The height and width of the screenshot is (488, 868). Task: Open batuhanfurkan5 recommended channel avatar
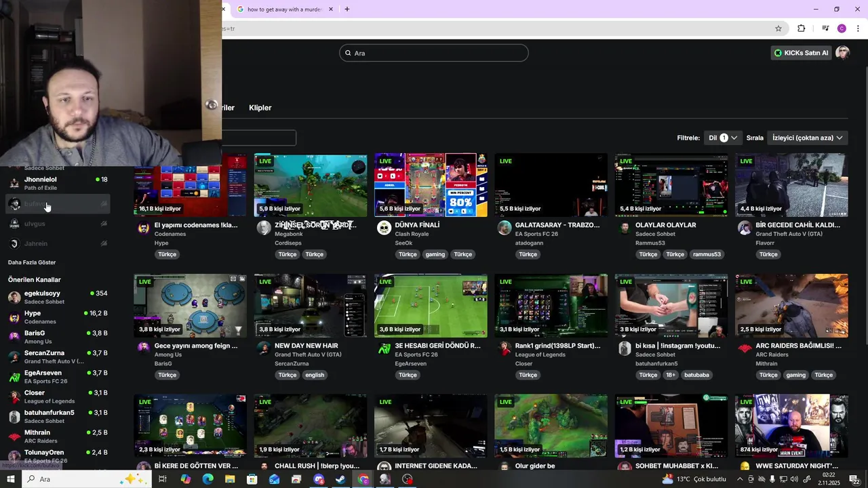coord(14,416)
